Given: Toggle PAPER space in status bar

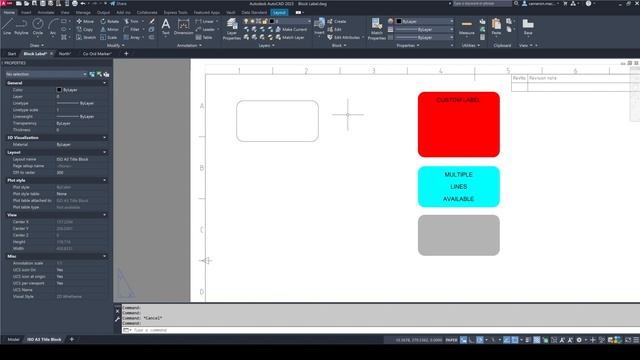Looking at the screenshot, I should pos(451,340).
